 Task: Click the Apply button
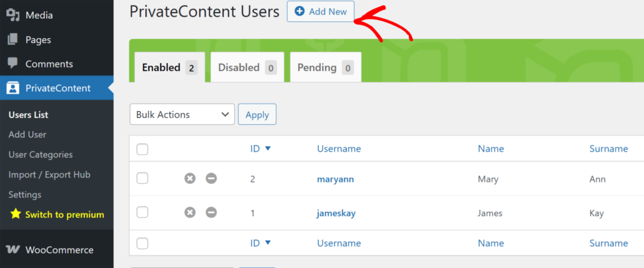click(x=257, y=114)
